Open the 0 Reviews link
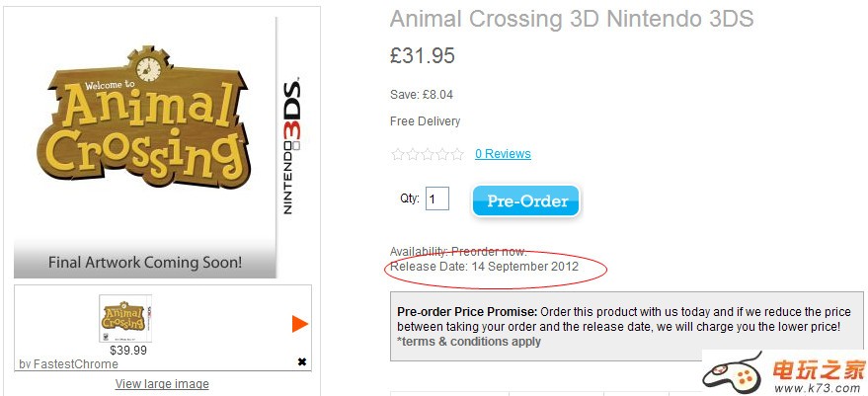868x396 pixels. pyautogui.click(x=503, y=154)
